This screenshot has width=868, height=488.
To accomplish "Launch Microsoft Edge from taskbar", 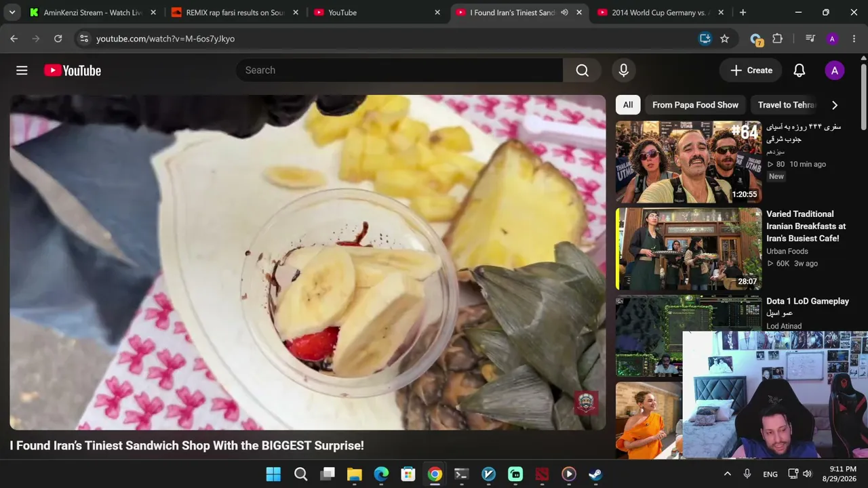I will coord(381,474).
